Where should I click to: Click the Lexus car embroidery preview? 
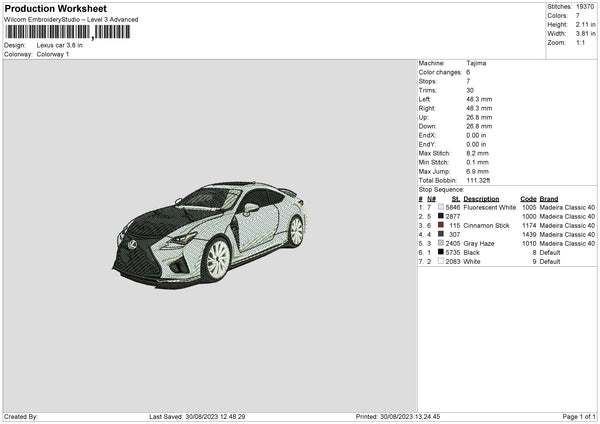click(x=211, y=231)
